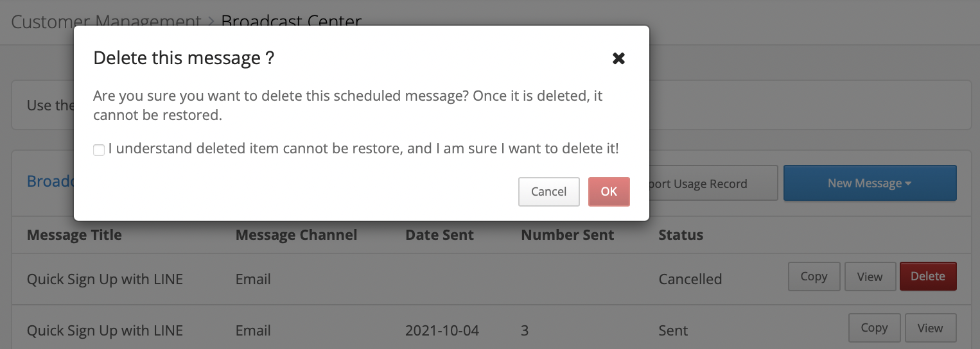Click the Message Title column header
This screenshot has height=349, width=980.
[74, 235]
